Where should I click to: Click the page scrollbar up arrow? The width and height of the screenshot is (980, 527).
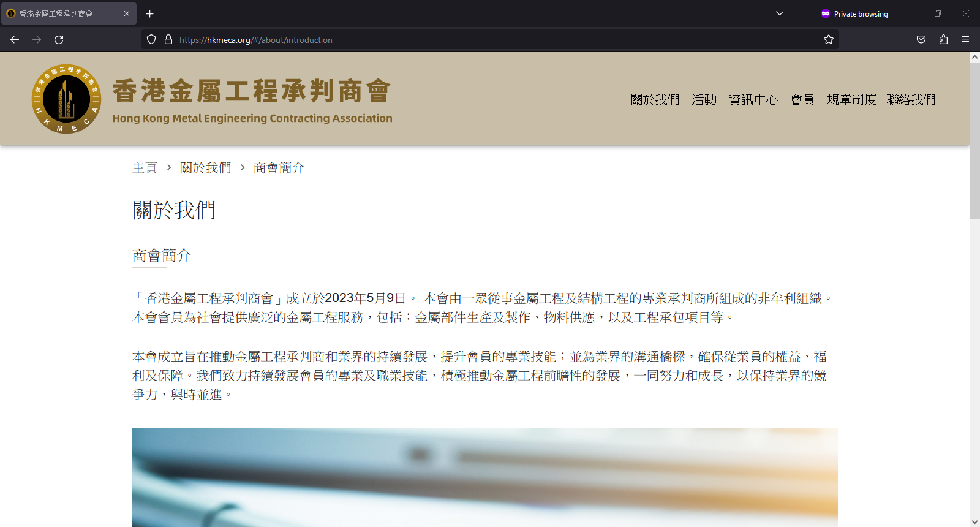(974, 57)
